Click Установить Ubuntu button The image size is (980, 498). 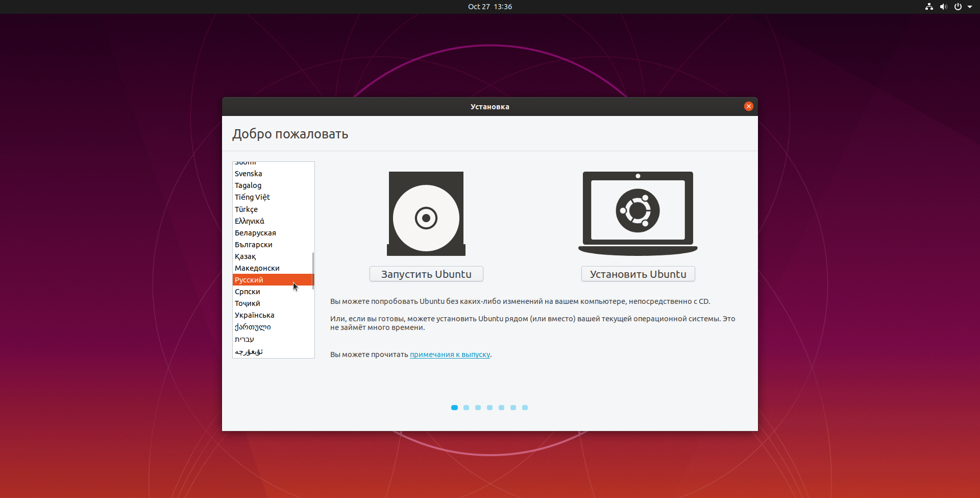(638, 274)
